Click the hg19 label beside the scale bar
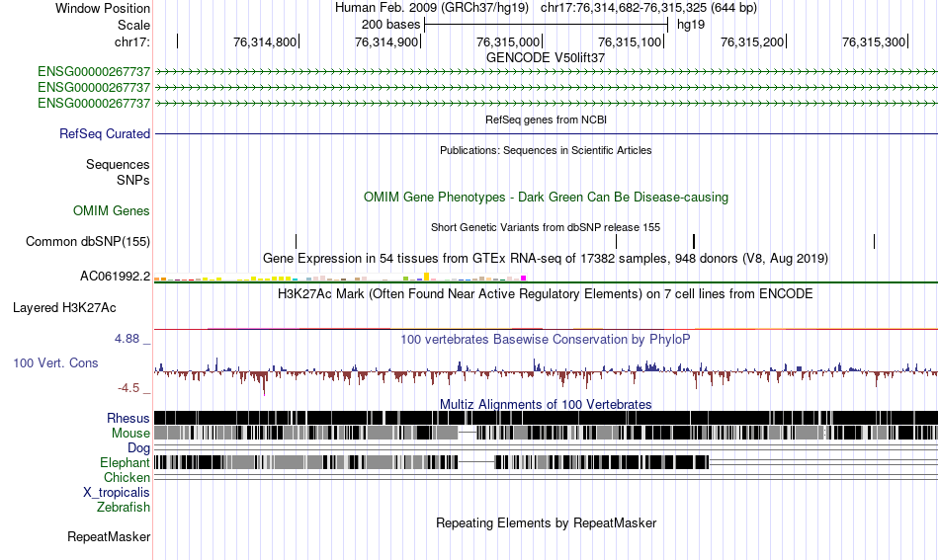This screenshot has height=560, width=939. coord(691,25)
